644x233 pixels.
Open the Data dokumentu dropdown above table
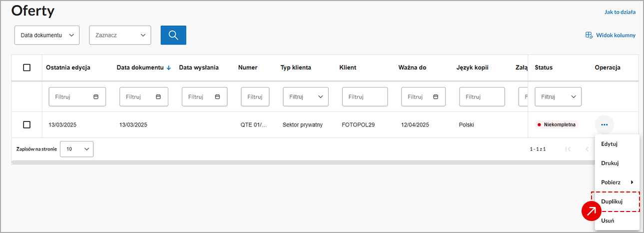pos(47,35)
